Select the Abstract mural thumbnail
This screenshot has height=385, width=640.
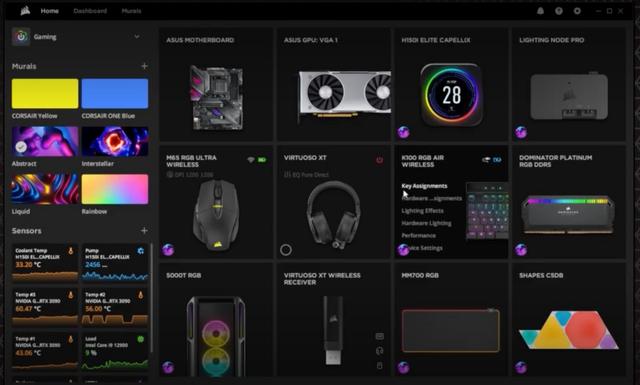(x=45, y=141)
